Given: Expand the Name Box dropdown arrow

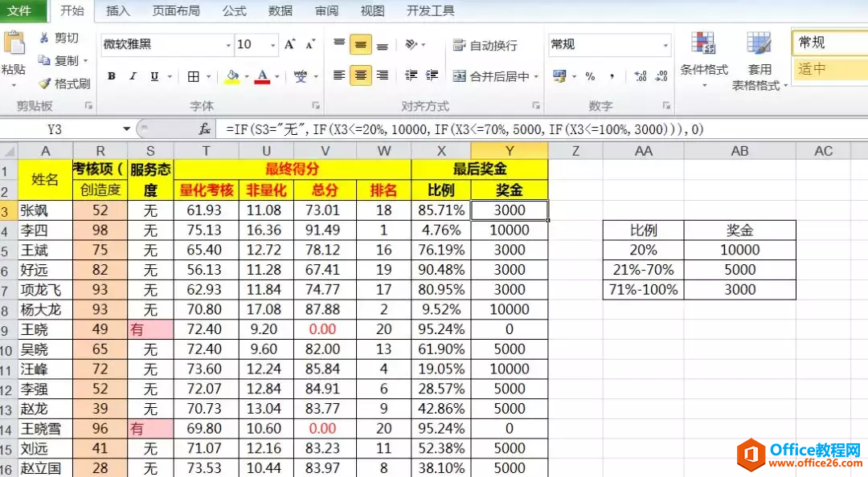Looking at the screenshot, I should [126, 129].
